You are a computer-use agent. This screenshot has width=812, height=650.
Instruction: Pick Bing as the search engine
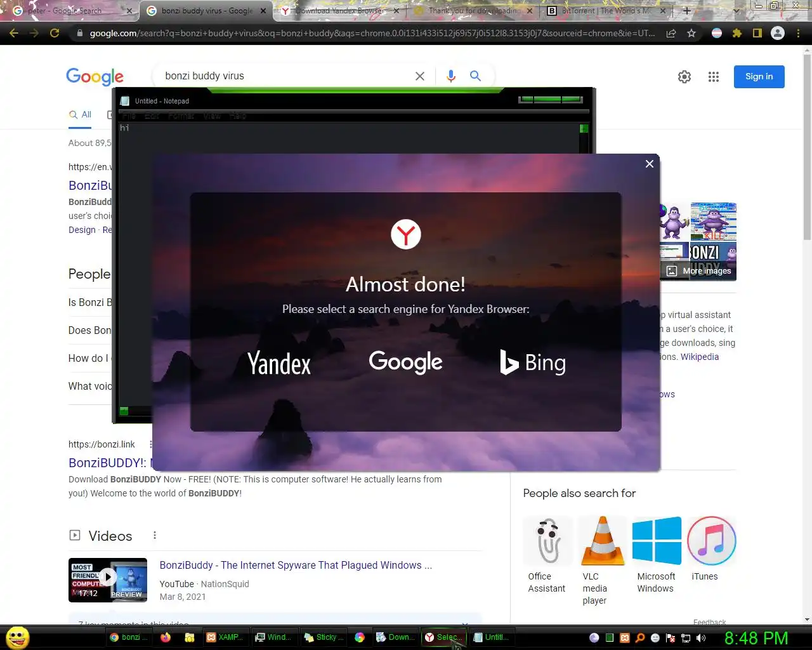click(x=533, y=362)
